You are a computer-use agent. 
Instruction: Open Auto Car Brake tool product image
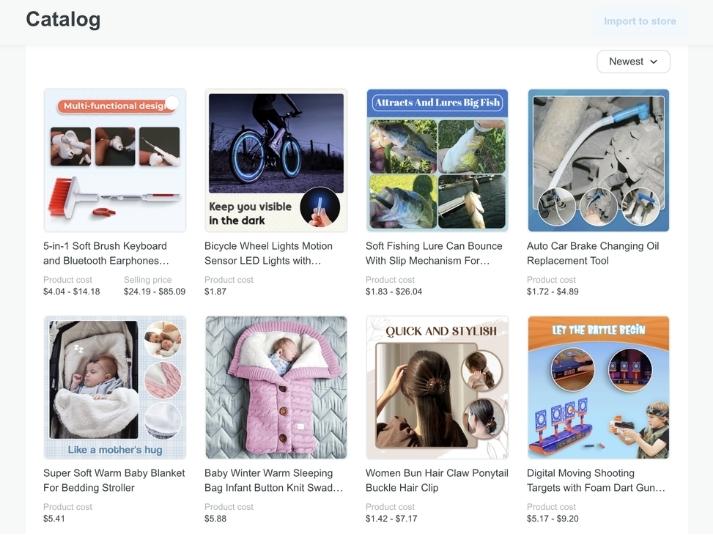coord(598,160)
